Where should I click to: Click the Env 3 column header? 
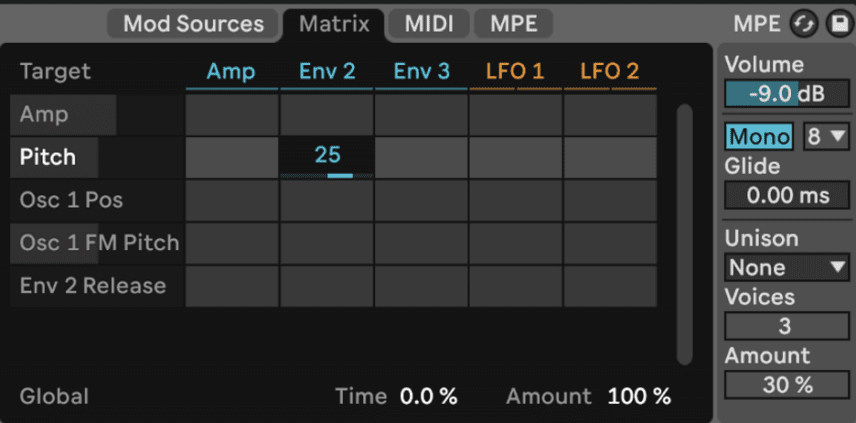[x=421, y=72]
